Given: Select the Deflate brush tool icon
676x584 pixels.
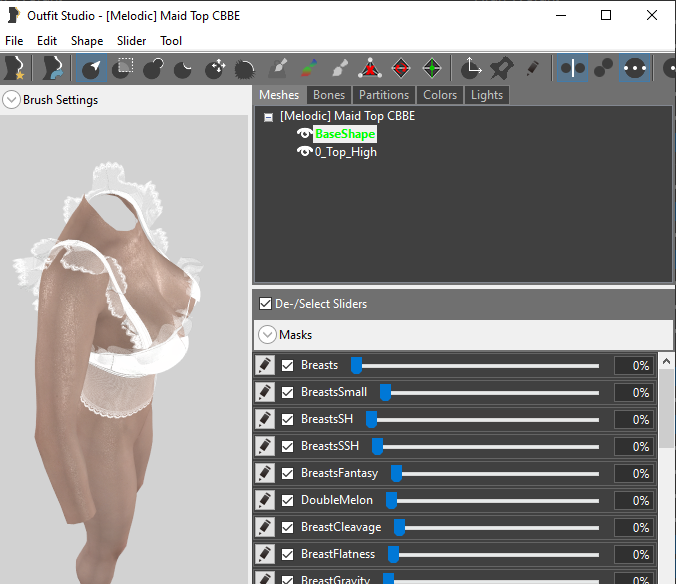Looking at the screenshot, I should (183, 68).
